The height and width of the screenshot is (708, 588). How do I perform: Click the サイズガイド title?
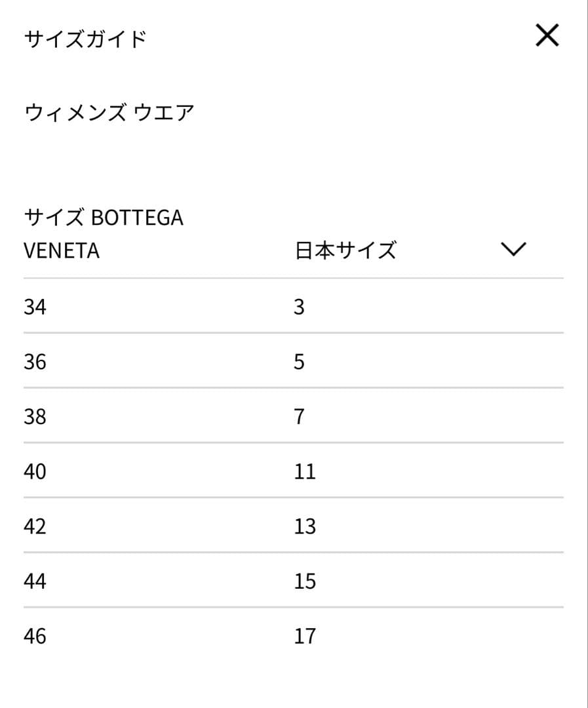(x=86, y=37)
